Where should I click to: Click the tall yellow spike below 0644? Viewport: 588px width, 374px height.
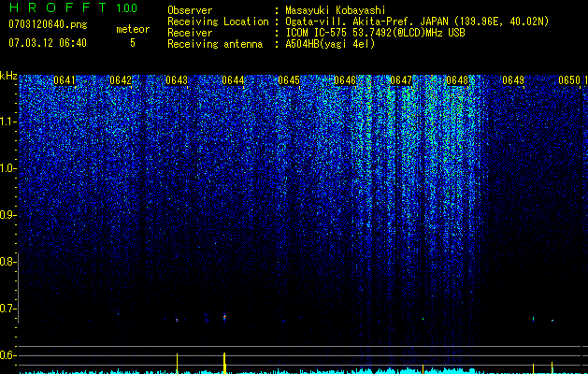point(224,363)
